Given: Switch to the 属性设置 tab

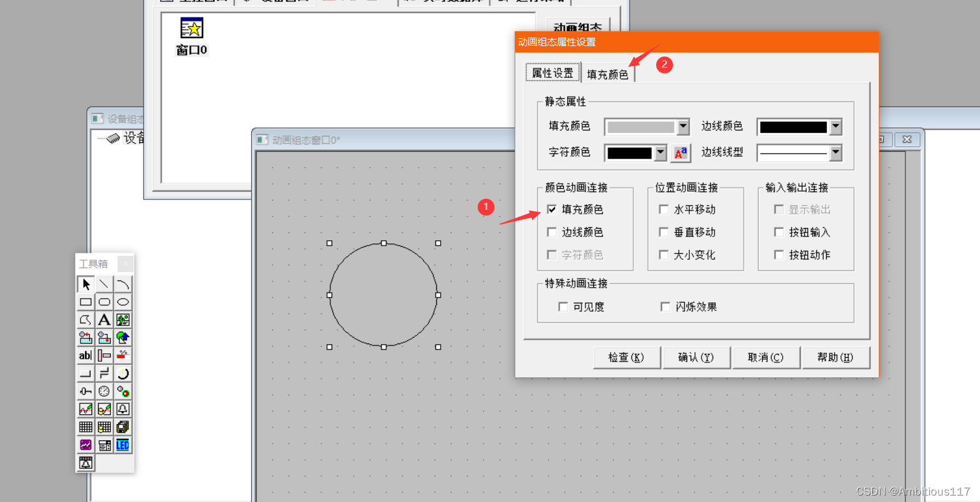Looking at the screenshot, I should click(x=553, y=73).
